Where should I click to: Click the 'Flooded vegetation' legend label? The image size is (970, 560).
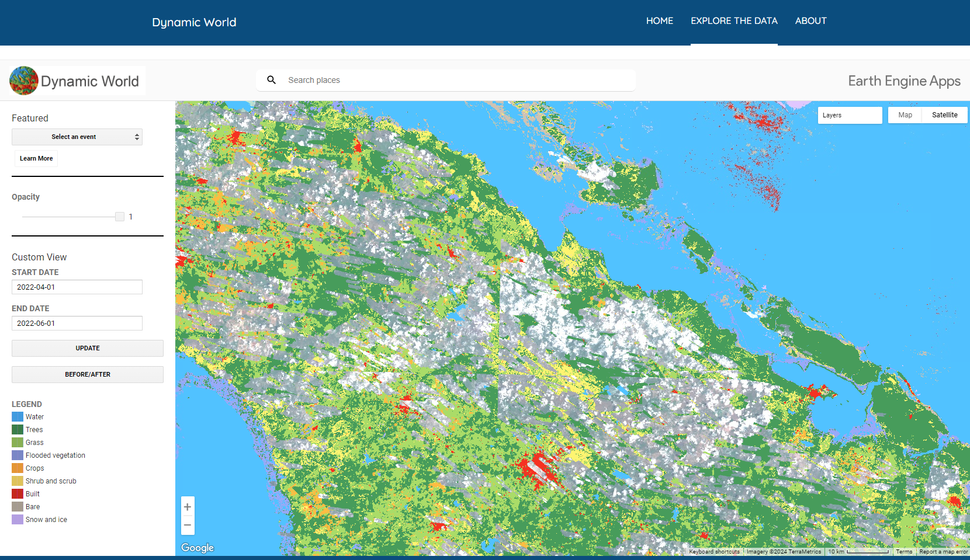[x=56, y=455]
